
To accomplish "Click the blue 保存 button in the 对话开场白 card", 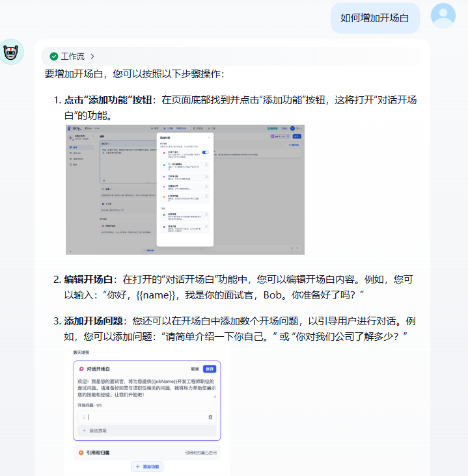I will [x=210, y=369].
